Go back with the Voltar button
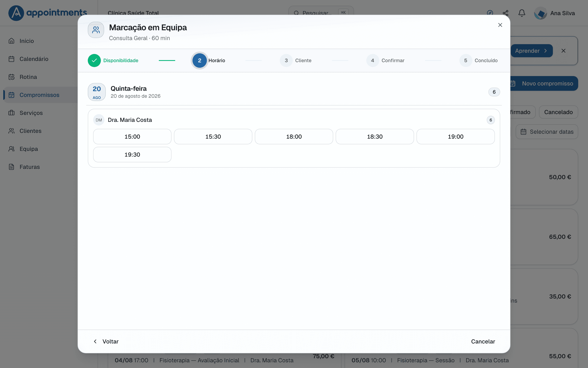Viewport: 588px width, 368px height. pyautogui.click(x=106, y=341)
